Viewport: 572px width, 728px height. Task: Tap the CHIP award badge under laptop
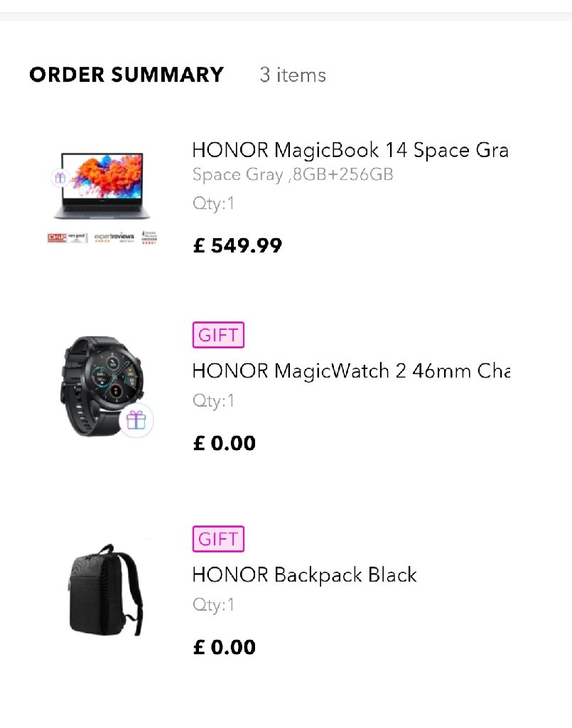(x=68, y=237)
